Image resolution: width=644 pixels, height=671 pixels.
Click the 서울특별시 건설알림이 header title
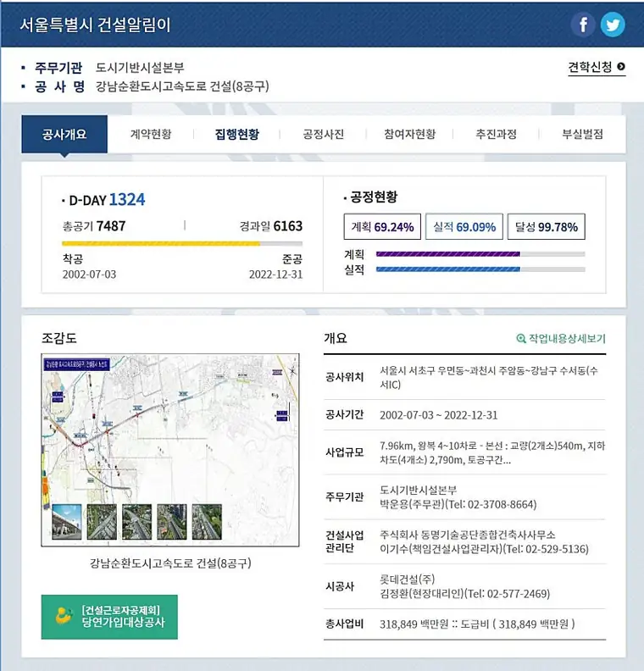point(95,25)
